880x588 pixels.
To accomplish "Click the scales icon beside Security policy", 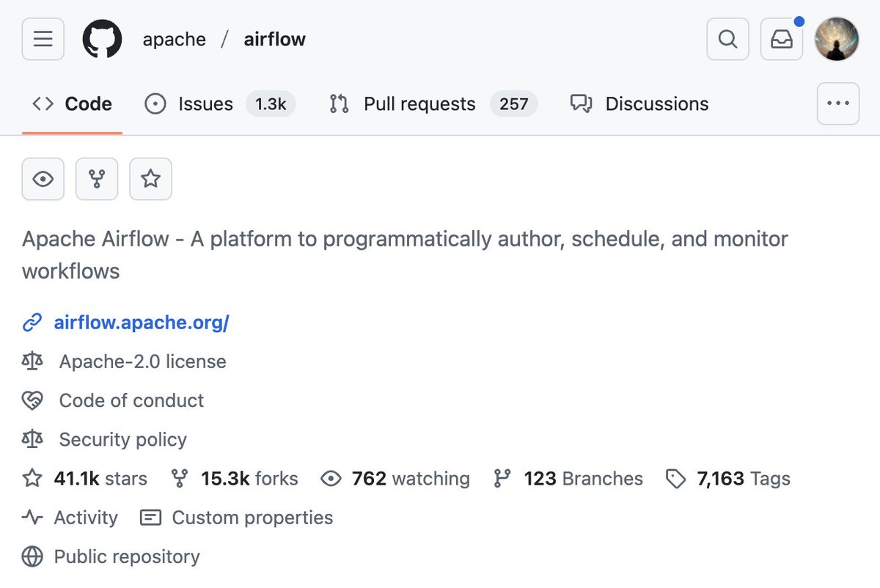I will (32, 439).
